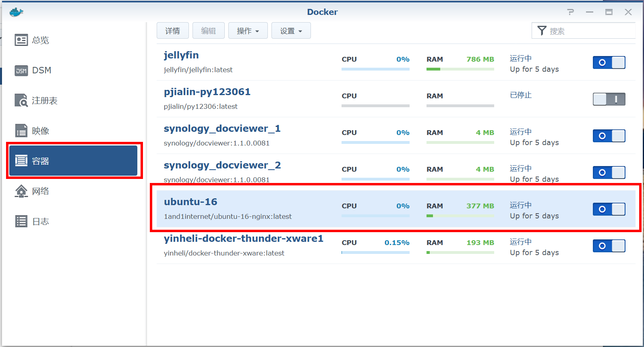
Task: Click the 编辑 edit button
Action: coord(208,31)
